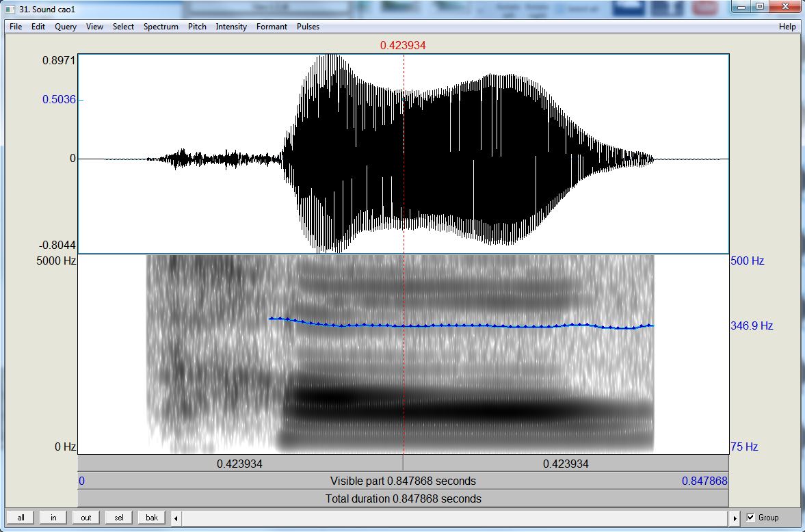Click the -0.8044 amplitude minimum label
The height and width of the screenshot is (532, 805).
(x=57, y=245)
